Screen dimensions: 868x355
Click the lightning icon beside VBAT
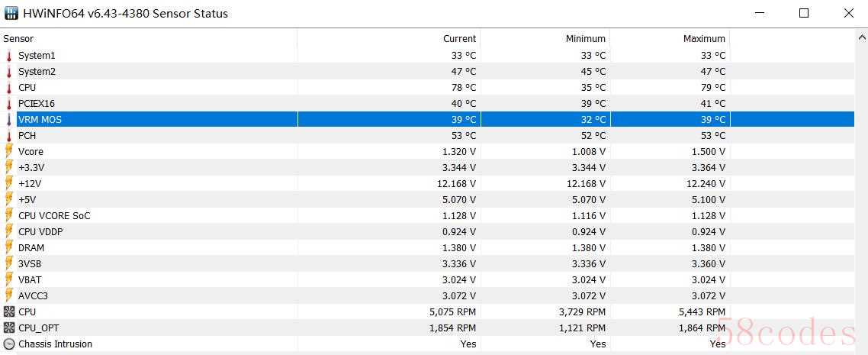9,279
